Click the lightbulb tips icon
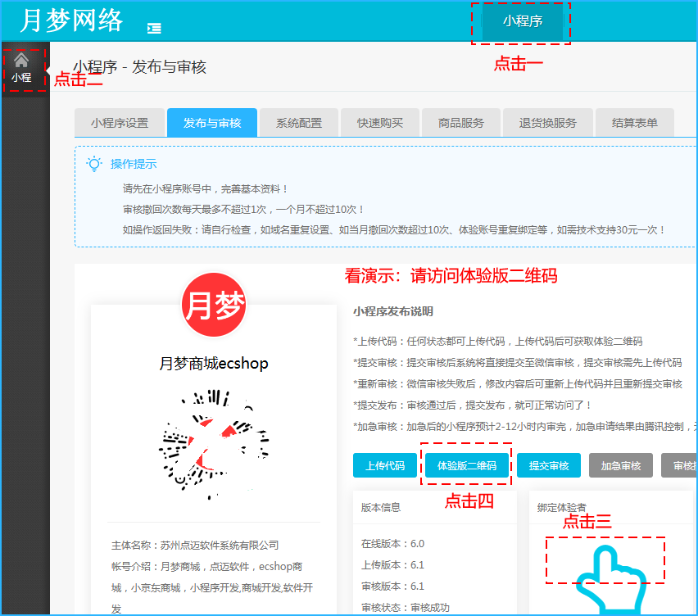698x616 pixels. pos(94,164)
